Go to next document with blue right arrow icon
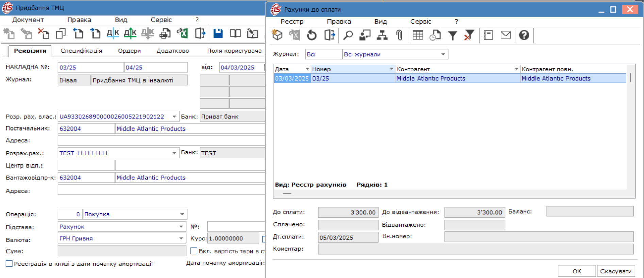 click(x=96, y=33)
